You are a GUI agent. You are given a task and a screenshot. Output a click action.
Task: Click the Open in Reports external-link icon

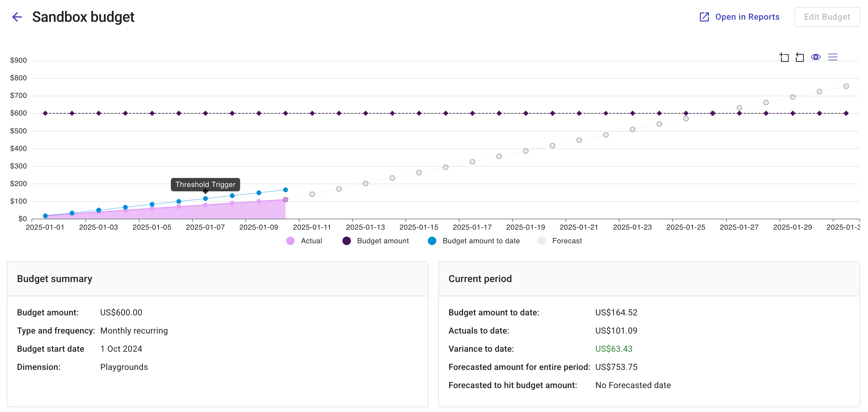click(704, 17)
